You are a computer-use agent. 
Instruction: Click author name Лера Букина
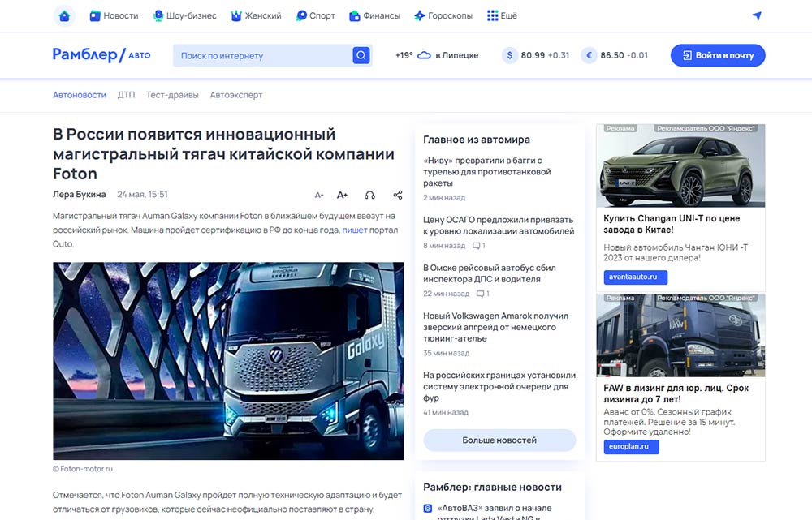80,195
